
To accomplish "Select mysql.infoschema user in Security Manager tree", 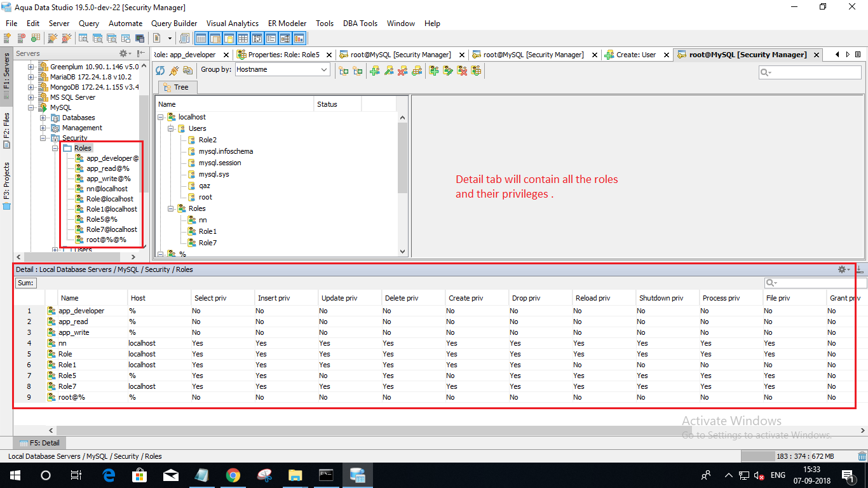I will pyautogui.click(x=226, y=151).
